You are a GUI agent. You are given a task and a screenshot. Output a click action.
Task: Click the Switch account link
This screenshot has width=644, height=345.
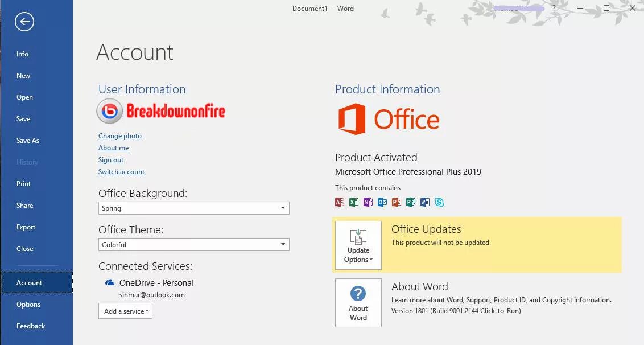121,171
